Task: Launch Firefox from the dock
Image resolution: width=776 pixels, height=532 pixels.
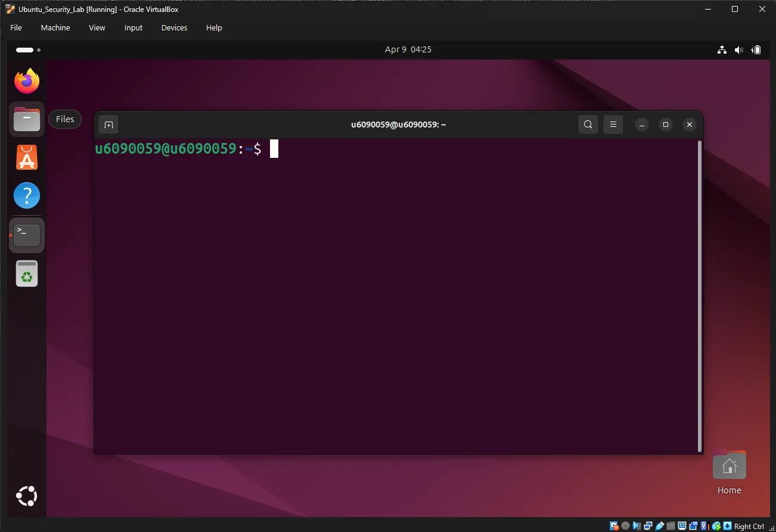Action: pyautogui.click(x=26, y=80)
